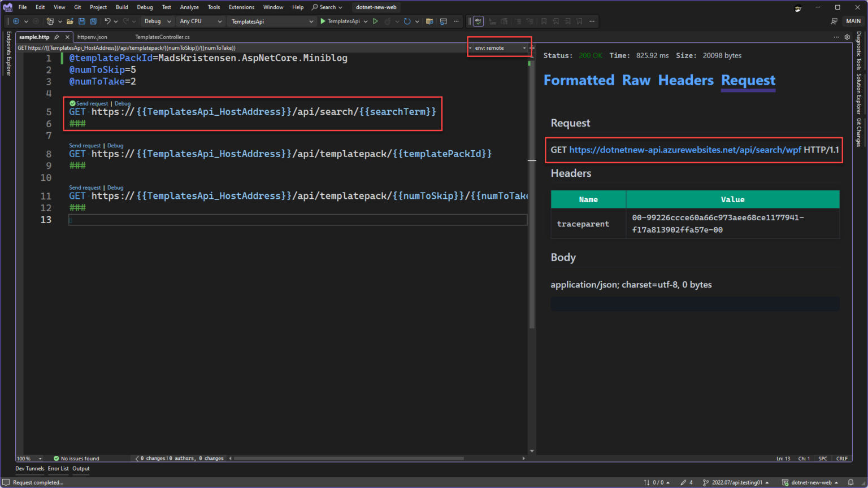The height and width of the screenshot is (488, 868).
Task: Expand the Solution Configurations dropdown showing Debug
Action: click(157, 21)
